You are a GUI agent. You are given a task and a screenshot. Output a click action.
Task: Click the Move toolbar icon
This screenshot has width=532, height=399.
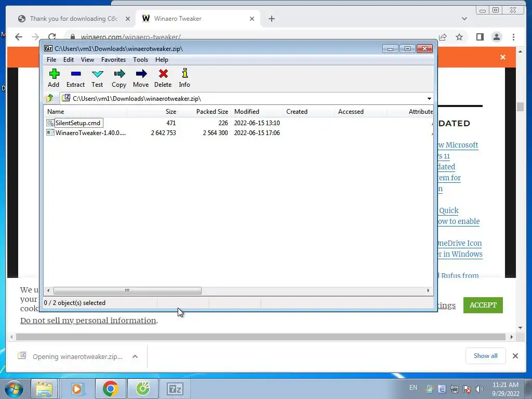click(x=141, y=78)
